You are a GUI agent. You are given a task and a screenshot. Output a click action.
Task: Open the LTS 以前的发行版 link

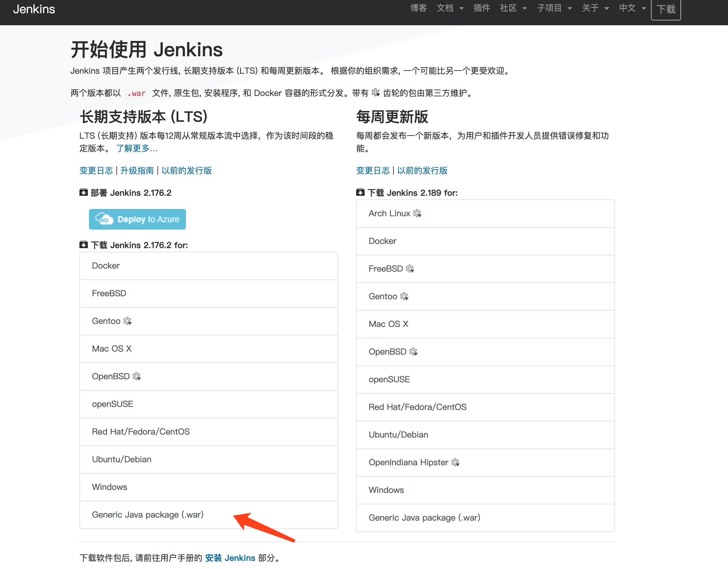coord(187,170)
